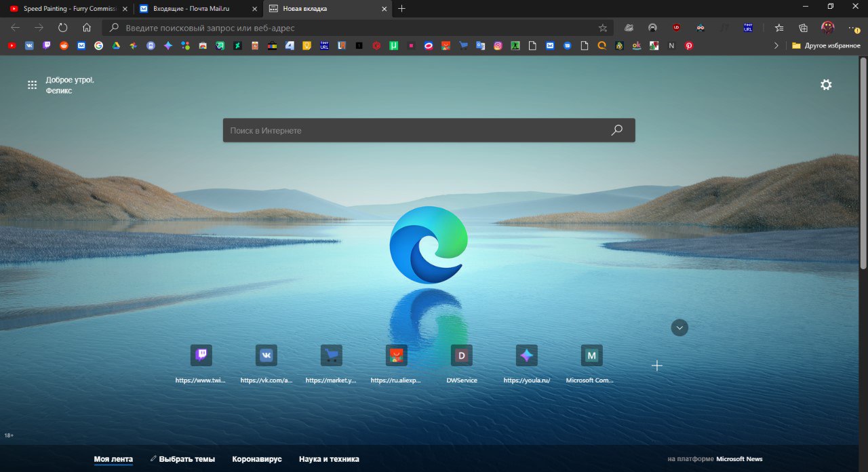This screenshot has width=868, height=472.
Task: Click the search magnifier in the search box
Action: coord(616,130)
